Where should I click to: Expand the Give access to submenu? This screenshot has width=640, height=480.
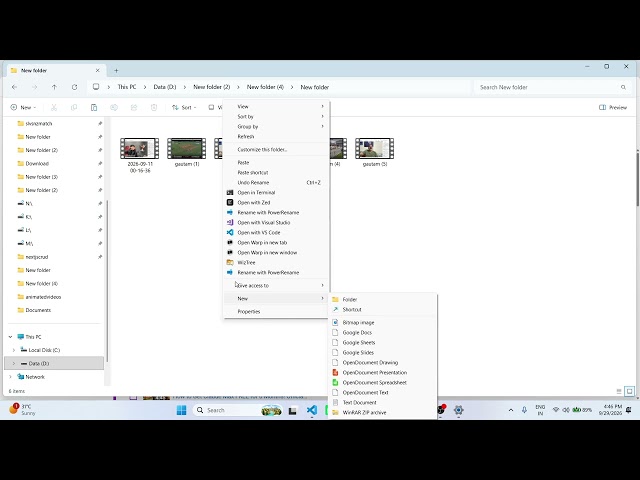276,285
